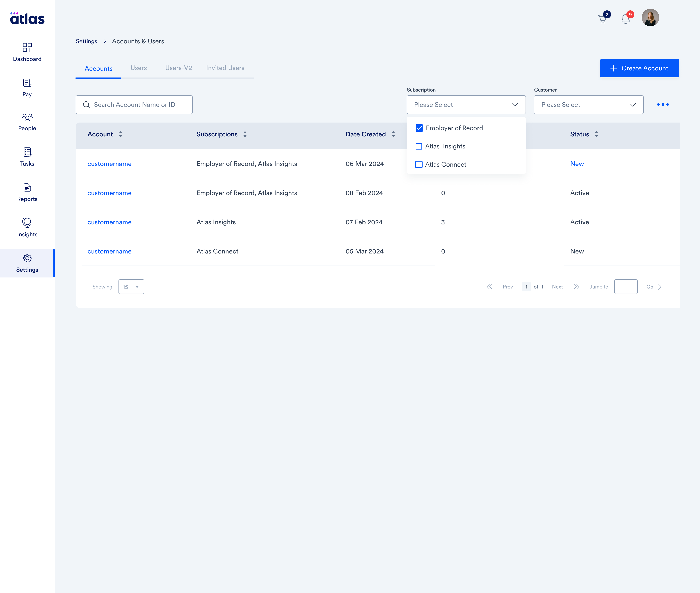
Task: Switch to the Users tab
Action: (139, 68)
